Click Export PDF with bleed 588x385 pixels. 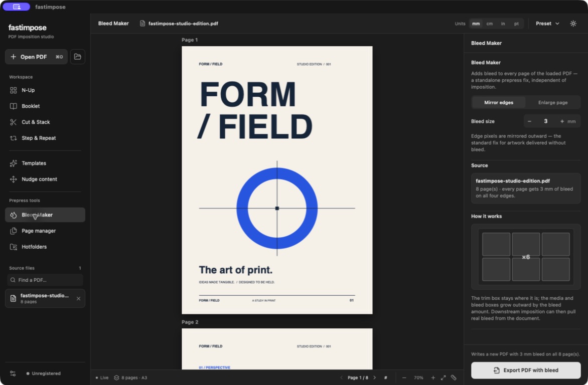point(526,370)
